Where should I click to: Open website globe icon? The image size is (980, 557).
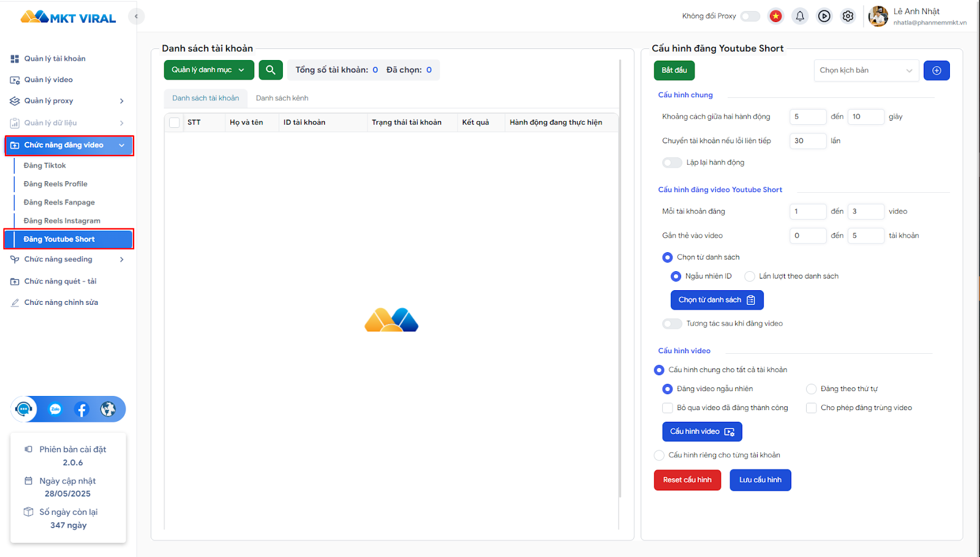[x=108, y=409]
